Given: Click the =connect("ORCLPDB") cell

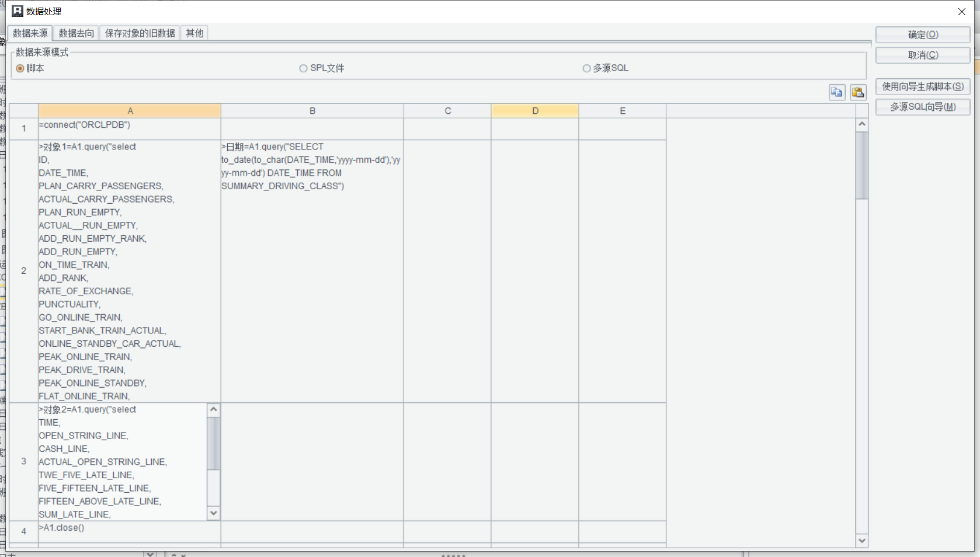Looking at the screenshot, I should 130,129.
